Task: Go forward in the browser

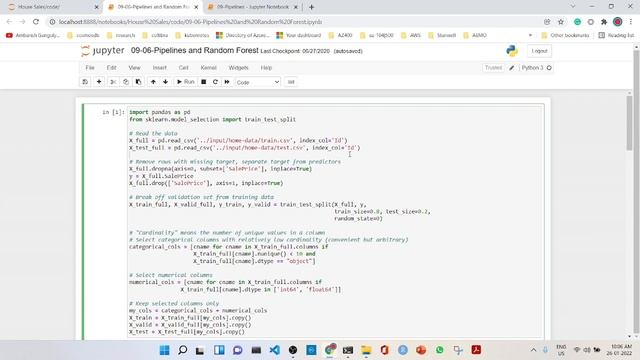Action: tap(22, 22)
